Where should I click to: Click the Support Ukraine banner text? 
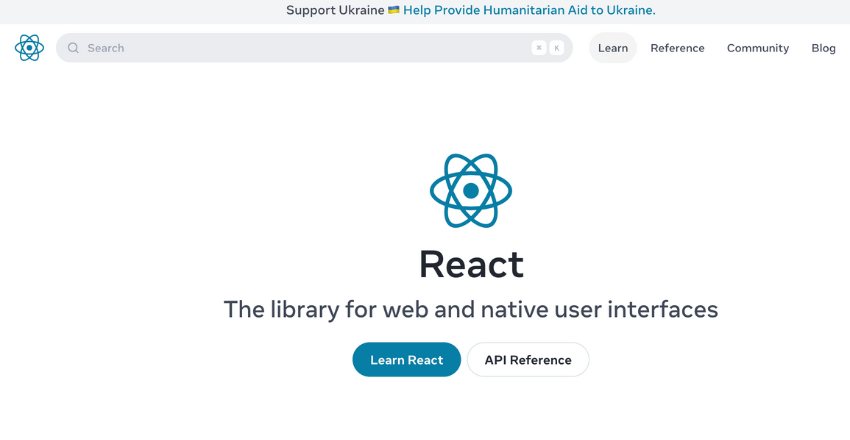(335, 10)
